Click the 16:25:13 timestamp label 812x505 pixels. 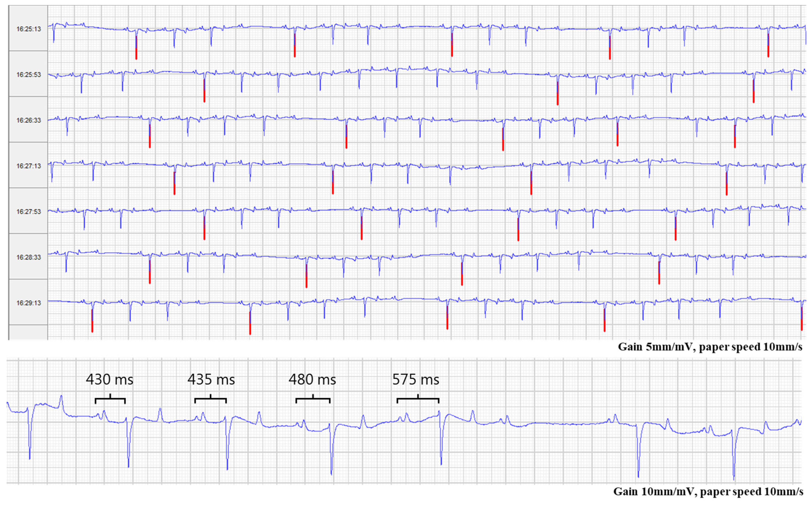pyautogui.click(x=29, y=29)
